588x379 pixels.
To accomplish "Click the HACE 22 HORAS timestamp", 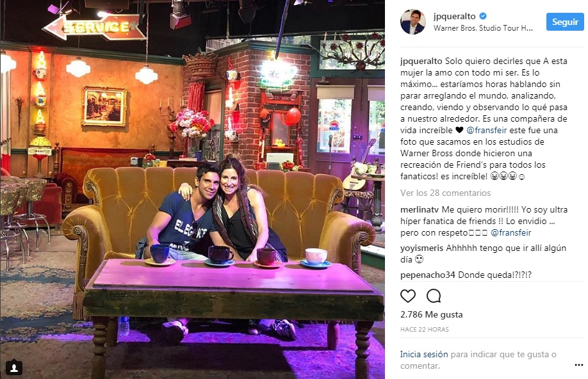I will pyautogui.click(x=425, y=330).
